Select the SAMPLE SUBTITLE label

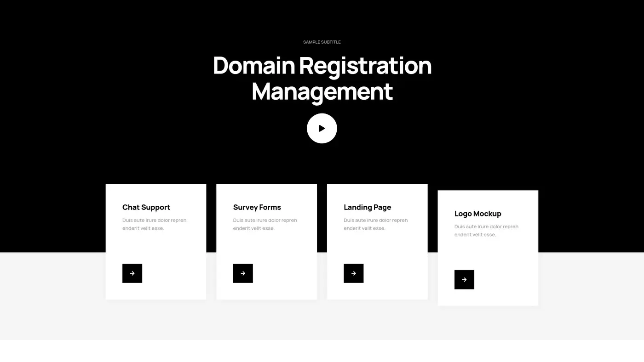click(322, 42)
